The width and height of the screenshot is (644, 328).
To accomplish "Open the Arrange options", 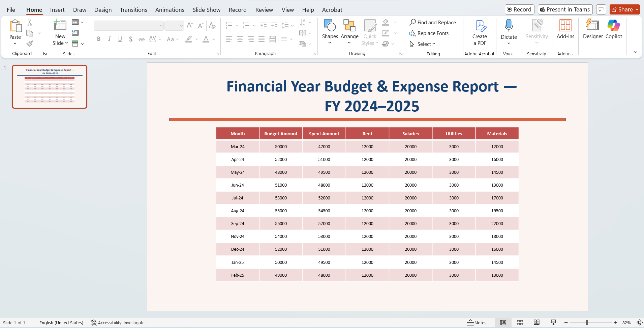I will pos(349,32).
